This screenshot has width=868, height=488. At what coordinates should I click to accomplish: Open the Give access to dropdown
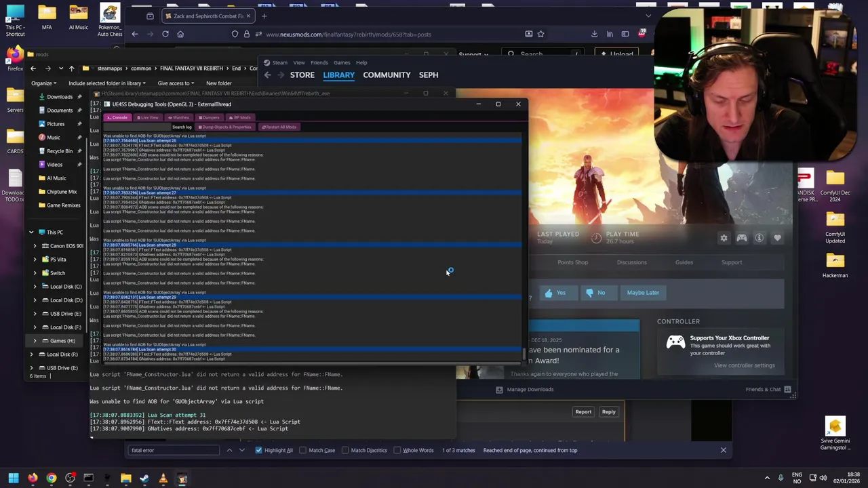[x=176, y=83]
